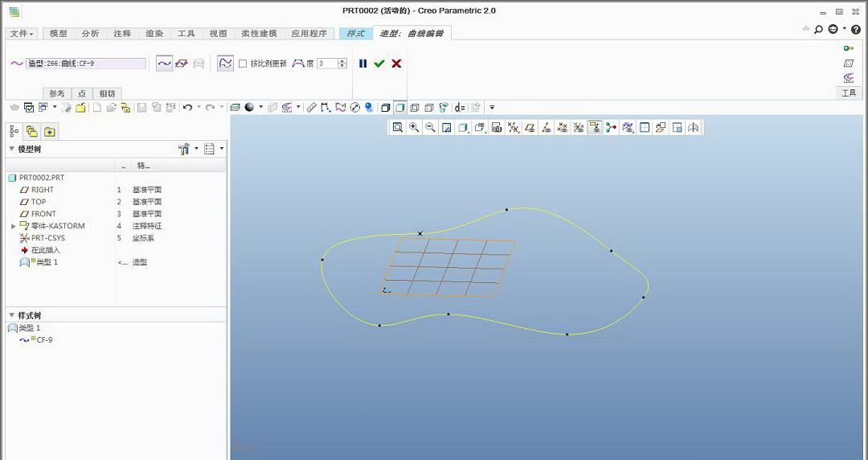This screenshot has height=460, width=868.
Task: Toggle the free curve type button
Action: click(x=164, y=64)
